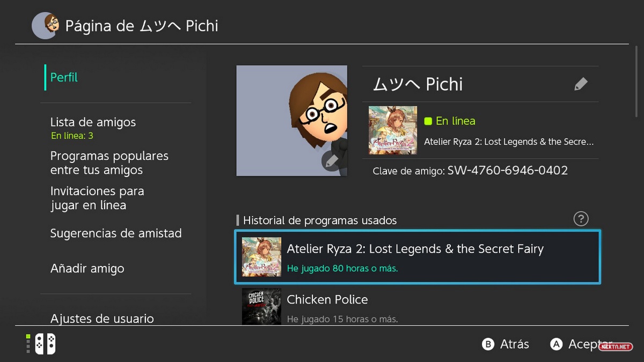The image size is (644, 362).
Task: Open Lista de amigos
Action: pos(93,122)
